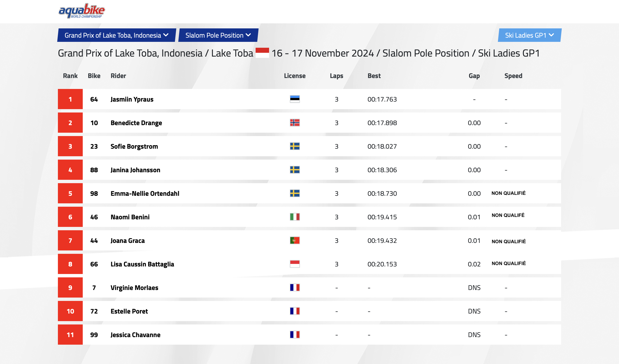The height and width of the screenshot is (364, 619).
Task: Click the red rank 1 badge
Action: click(x=70, y=99)
